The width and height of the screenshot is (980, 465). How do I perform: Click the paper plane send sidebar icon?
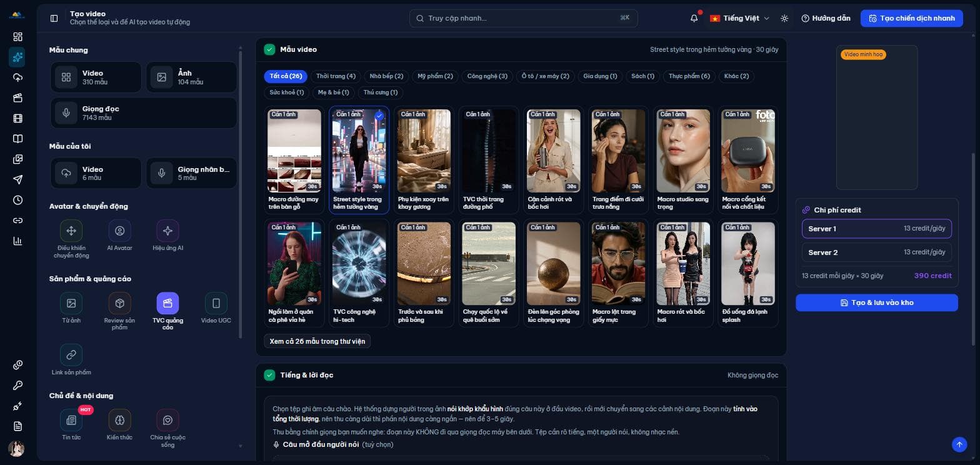pos(17,179)
